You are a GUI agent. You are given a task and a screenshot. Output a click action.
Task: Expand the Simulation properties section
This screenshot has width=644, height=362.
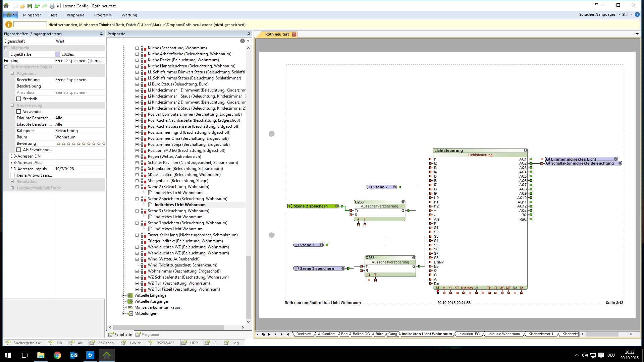click(x=12, y=182)
